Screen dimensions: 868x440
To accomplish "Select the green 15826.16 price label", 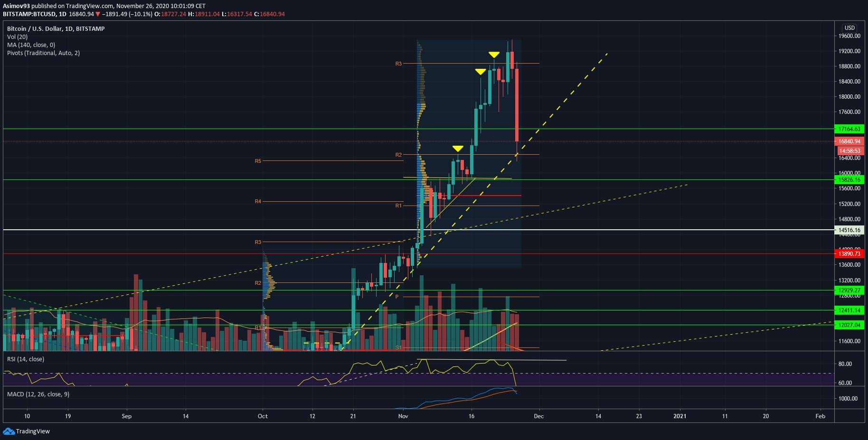I will pyautogui.click(x=849, y=180).
